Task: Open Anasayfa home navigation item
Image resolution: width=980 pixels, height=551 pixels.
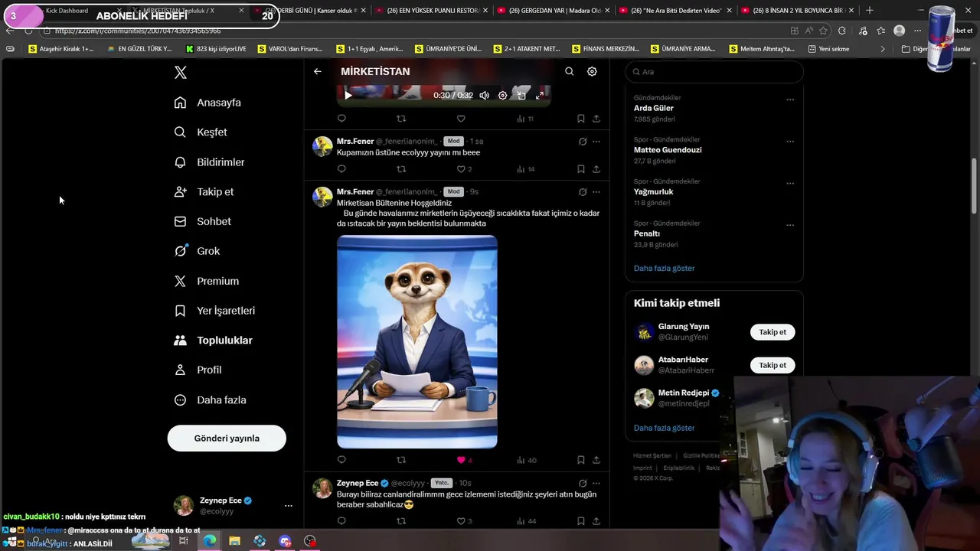Action: pos(207,103)
